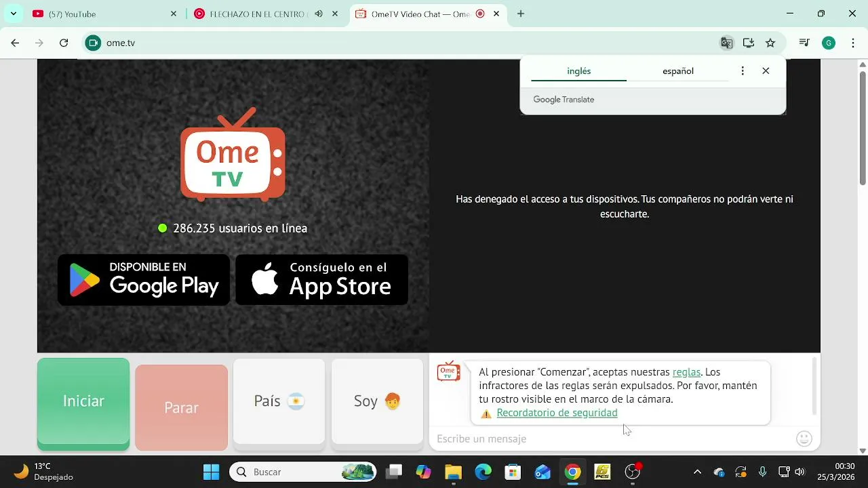Go back to previous page

pyautogui.click(x=15, y=43)
